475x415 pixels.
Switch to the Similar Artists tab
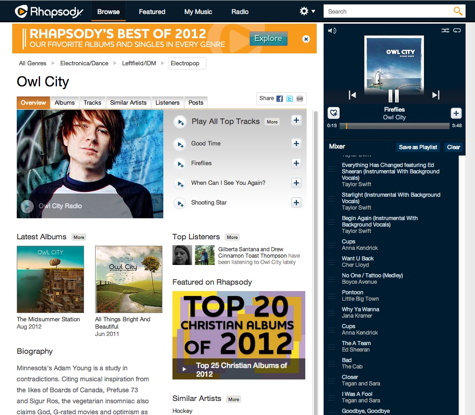(x=128, y=103)
